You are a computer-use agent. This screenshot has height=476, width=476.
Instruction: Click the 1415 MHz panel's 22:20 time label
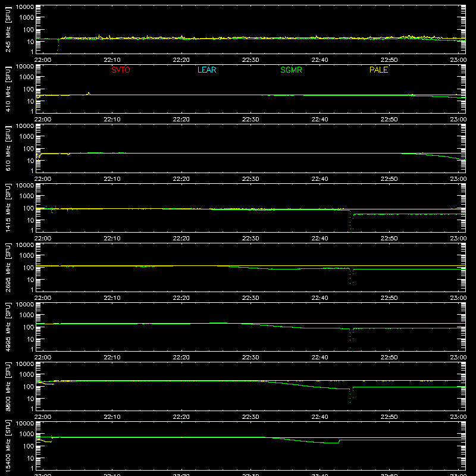181,239
